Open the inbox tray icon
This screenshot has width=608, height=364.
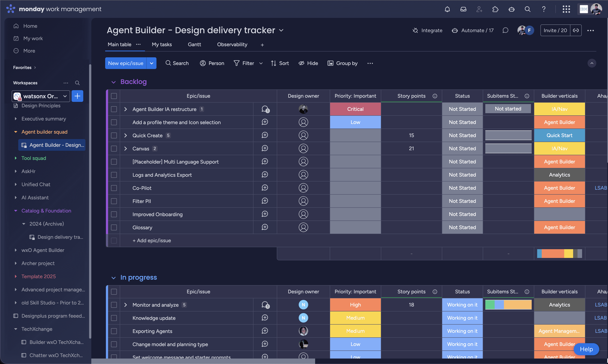tap(463, 9)
